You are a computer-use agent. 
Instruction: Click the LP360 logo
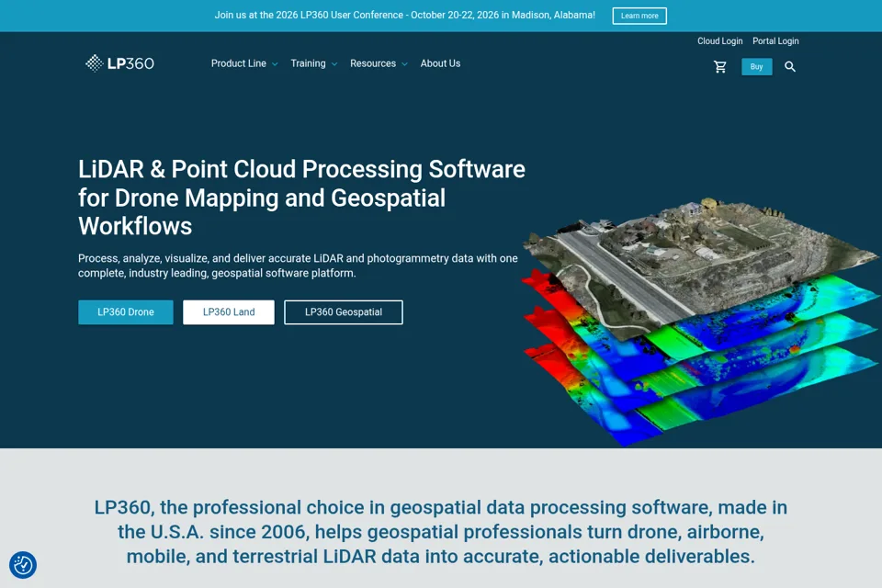tap(119, 63)
